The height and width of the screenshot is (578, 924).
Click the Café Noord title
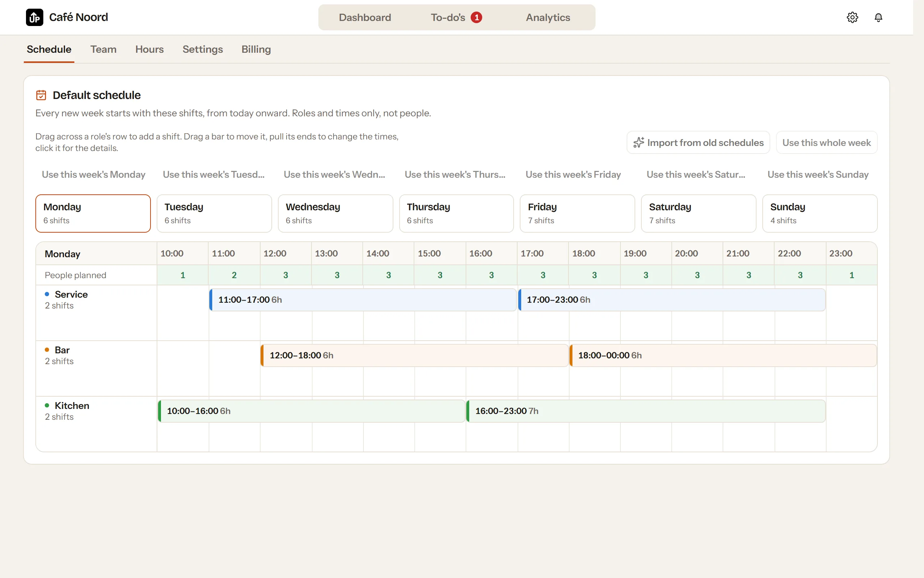click(78, 17)
